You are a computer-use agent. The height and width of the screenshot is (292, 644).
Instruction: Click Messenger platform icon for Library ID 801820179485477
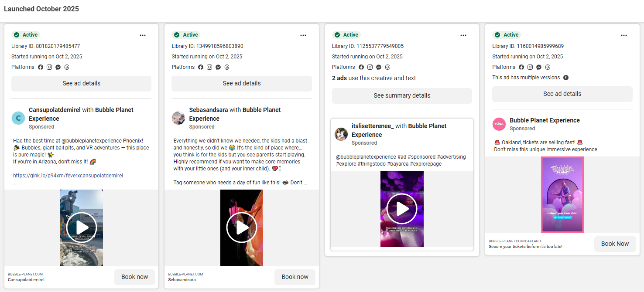click(58, 67)
